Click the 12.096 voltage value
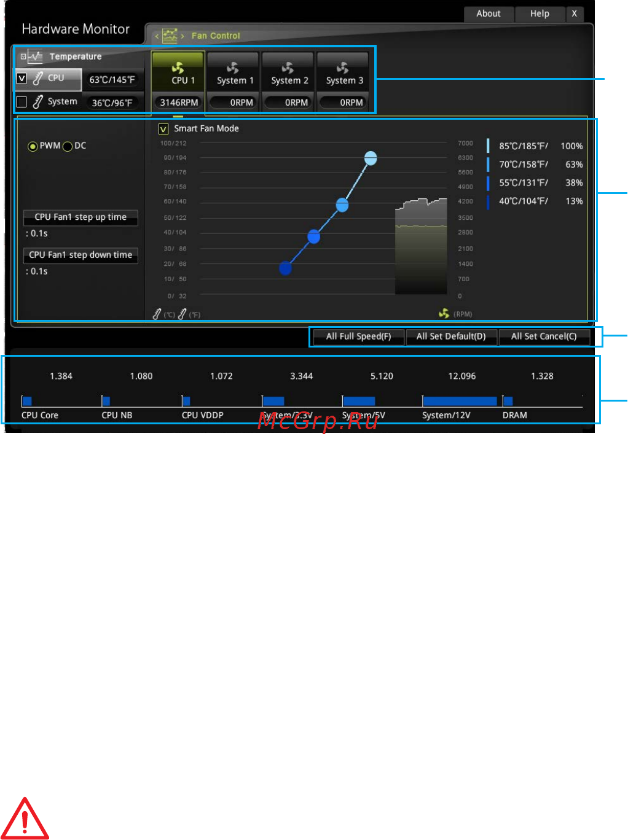This screenshot has width=628, height=840. tap(462, 376)
